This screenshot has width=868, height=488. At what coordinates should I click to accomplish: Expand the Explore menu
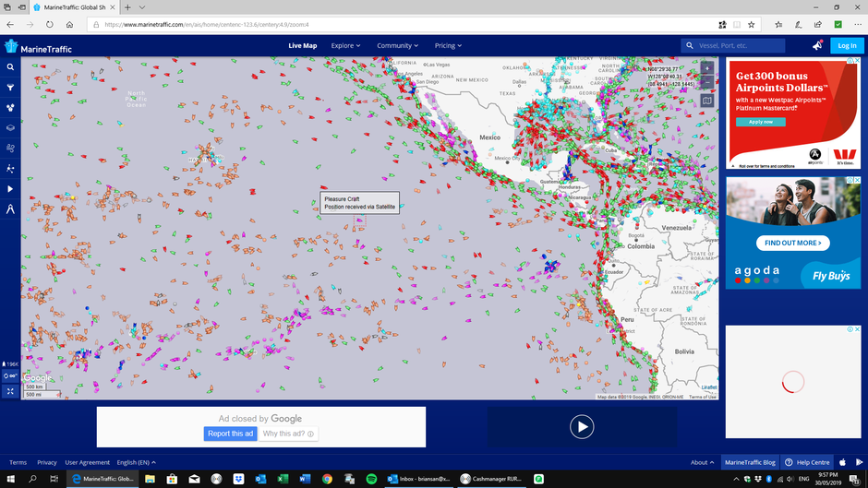click(345, 45)
